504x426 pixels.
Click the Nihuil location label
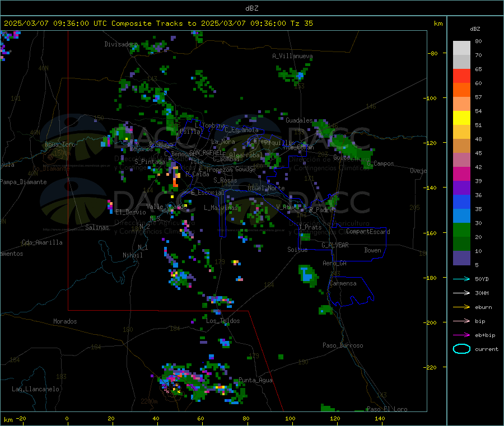(x=132, y=255)
